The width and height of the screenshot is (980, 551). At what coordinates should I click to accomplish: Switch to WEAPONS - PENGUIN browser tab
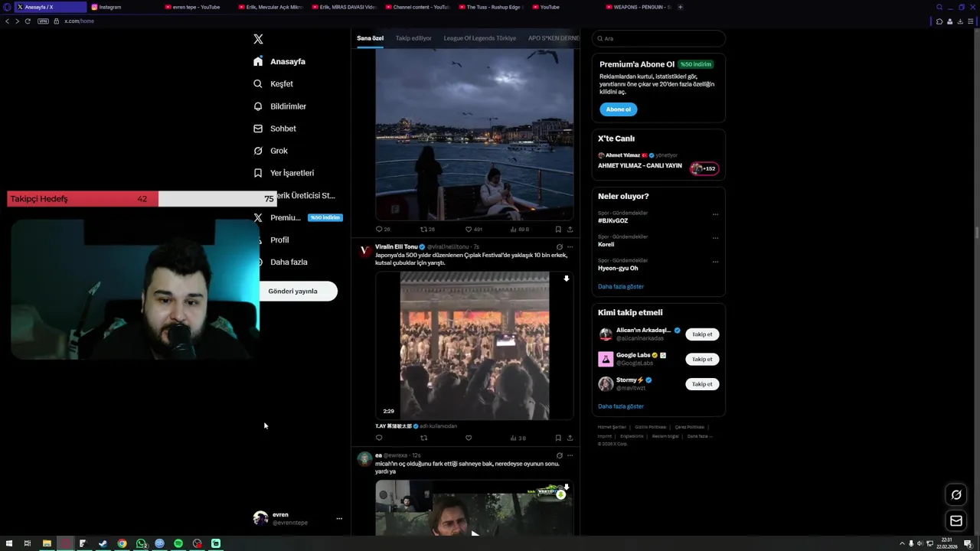[638, 7]
